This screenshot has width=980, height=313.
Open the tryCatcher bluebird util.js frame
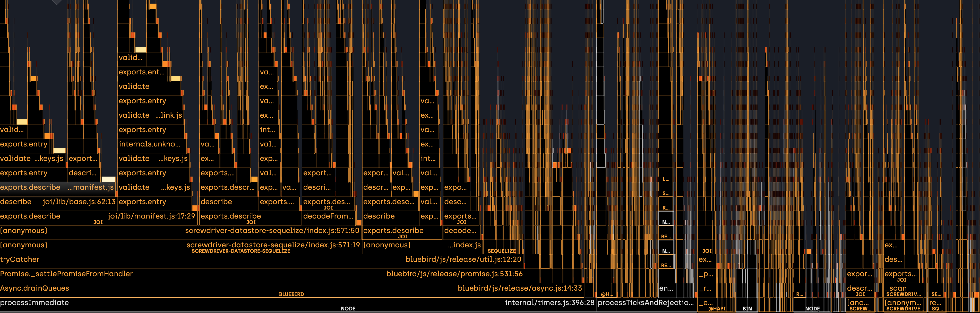pos(261,261)
